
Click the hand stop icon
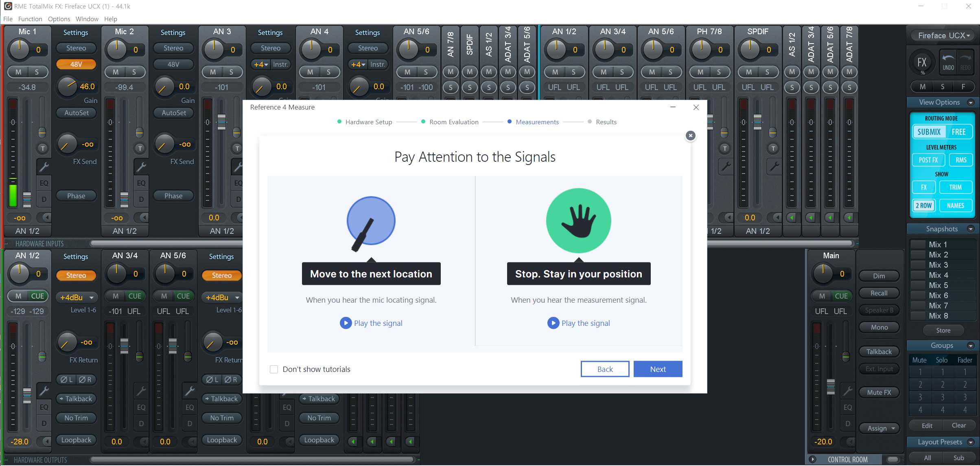[x=578, y=220]
